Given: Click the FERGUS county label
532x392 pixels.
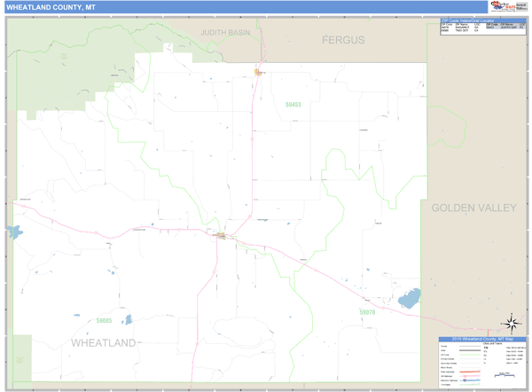Looking at the screenshot, I should 343,40.
